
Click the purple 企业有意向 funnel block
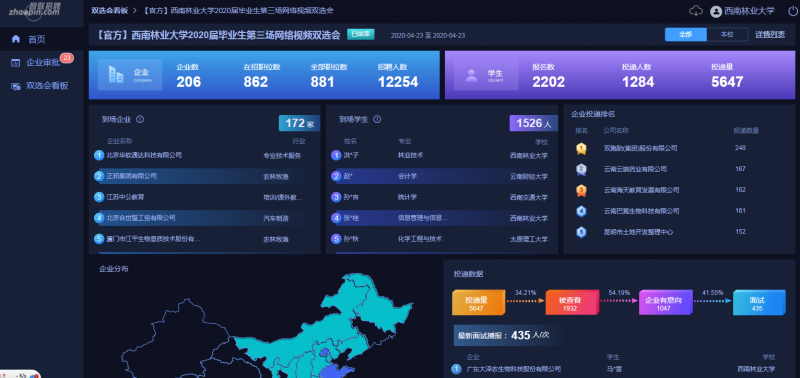[x=665, y=303]
